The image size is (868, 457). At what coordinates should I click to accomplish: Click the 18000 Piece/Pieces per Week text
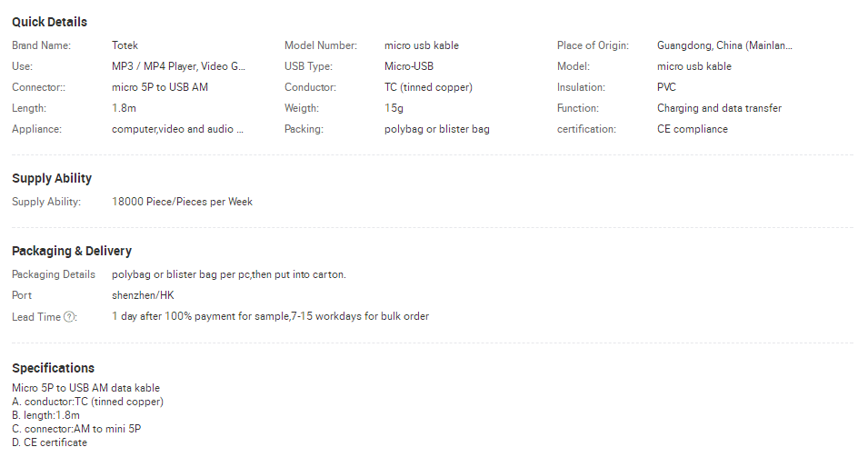click(182, 202)
